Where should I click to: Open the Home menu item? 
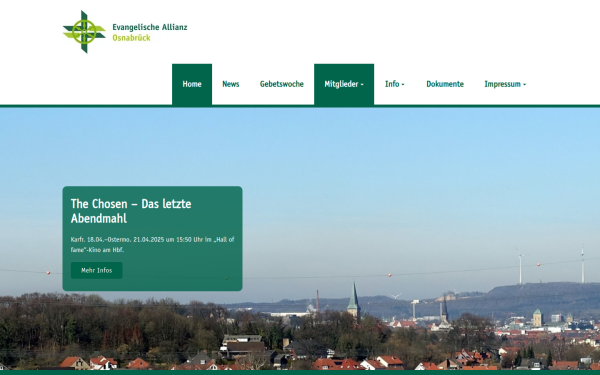coord(192,84)
